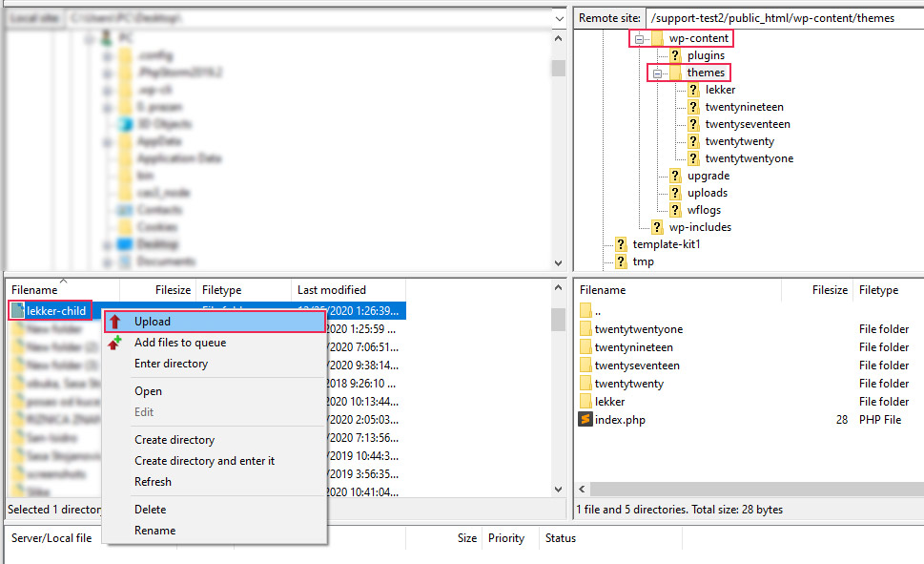
Task: Select twentytwenty in the remote tree
Action: coord(740,141)
